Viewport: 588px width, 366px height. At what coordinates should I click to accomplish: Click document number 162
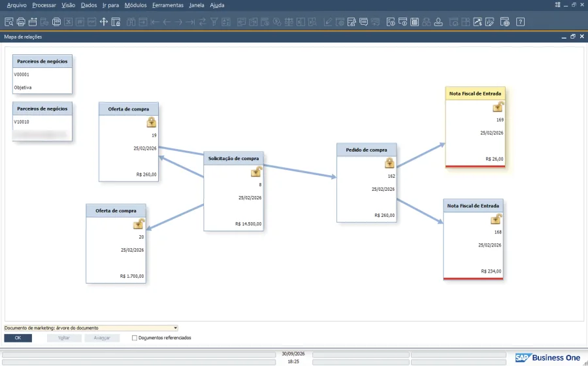tap(391, 176)
